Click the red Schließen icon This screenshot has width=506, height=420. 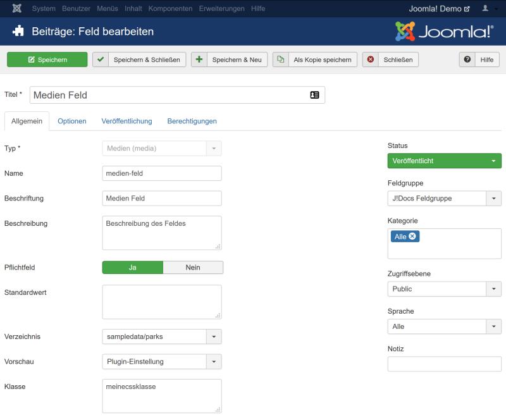[x=371, y=59]
